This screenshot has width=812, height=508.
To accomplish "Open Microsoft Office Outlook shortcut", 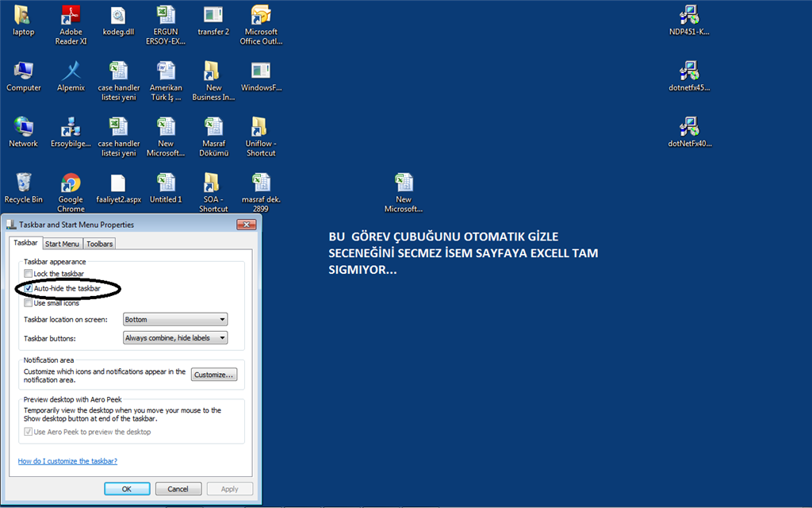I will 260,16.
